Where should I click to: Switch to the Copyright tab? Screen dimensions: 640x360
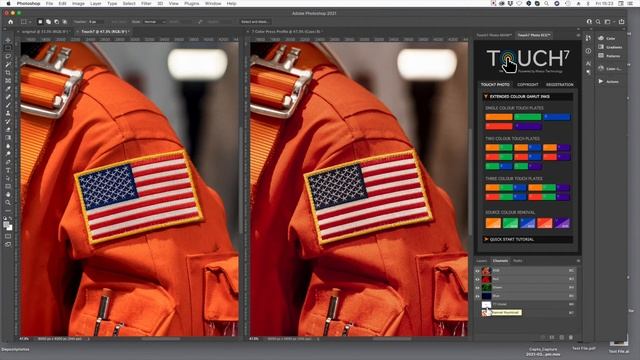coord(528,84)
